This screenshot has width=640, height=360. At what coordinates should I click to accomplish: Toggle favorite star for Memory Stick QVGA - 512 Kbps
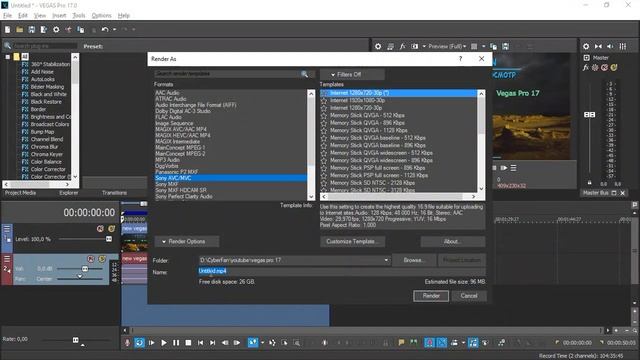(324, 116)
